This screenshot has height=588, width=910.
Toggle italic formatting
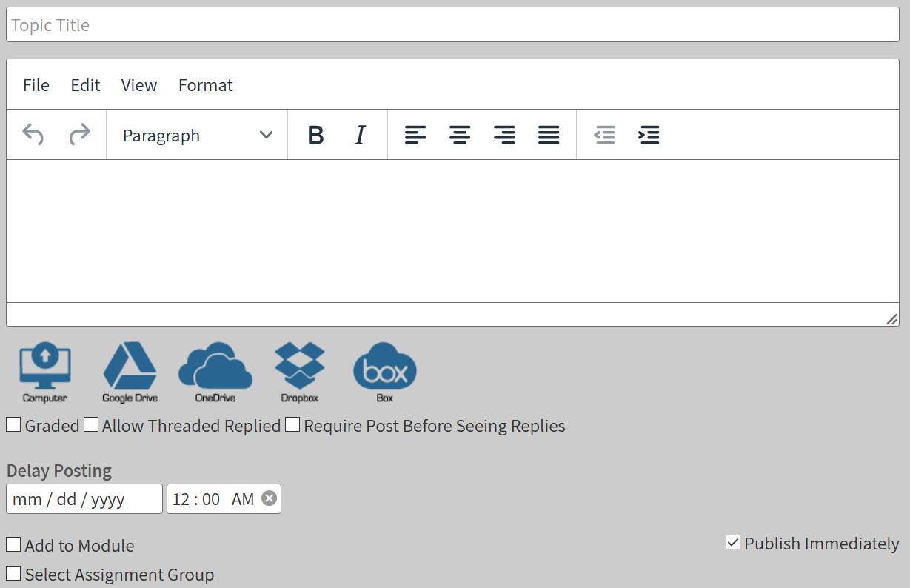(x=360, y=135)
